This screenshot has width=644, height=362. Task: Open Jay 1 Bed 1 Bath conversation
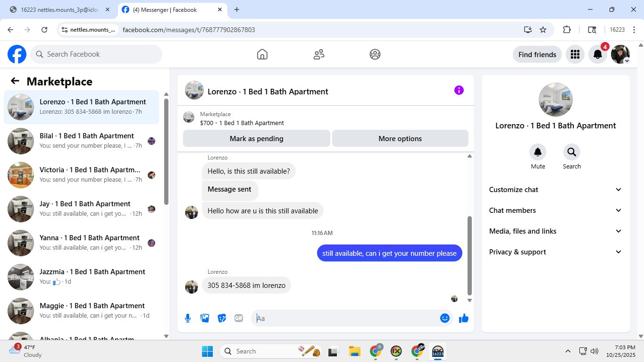[82, 209]
